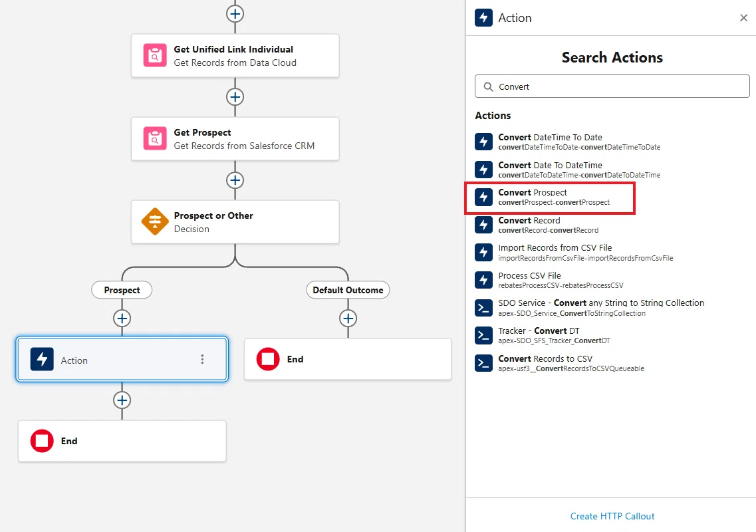Add element under the Default Outcome label

tap(348, 319)
